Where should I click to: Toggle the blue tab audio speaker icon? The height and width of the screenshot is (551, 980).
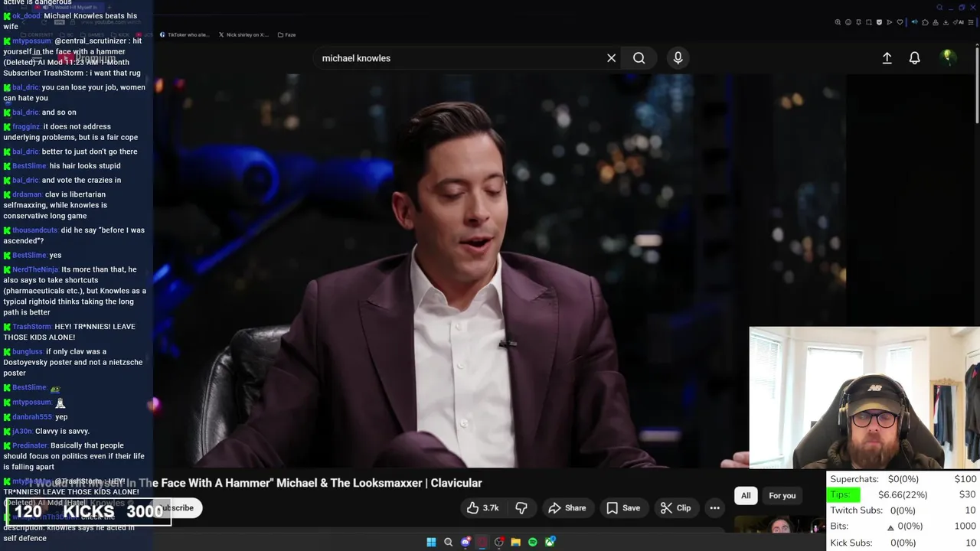(914, 22)
